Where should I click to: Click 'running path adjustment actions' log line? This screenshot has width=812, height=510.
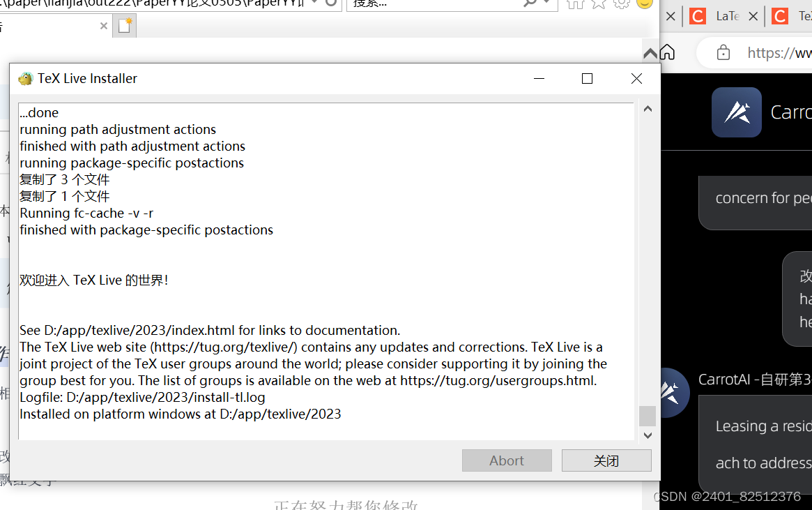coord(118,130)
